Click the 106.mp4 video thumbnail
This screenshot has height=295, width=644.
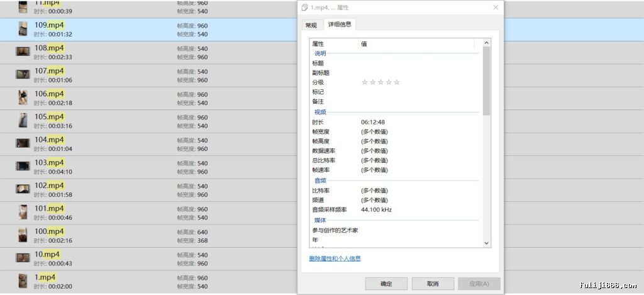point(23,97)
